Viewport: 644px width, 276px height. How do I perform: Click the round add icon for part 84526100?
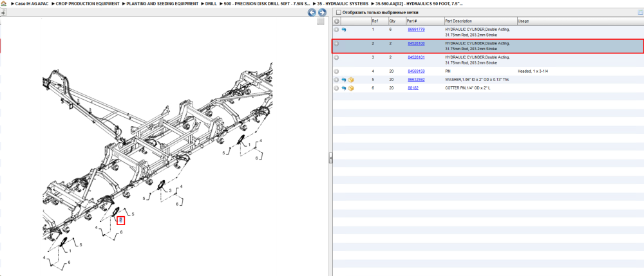click(336, 44)
